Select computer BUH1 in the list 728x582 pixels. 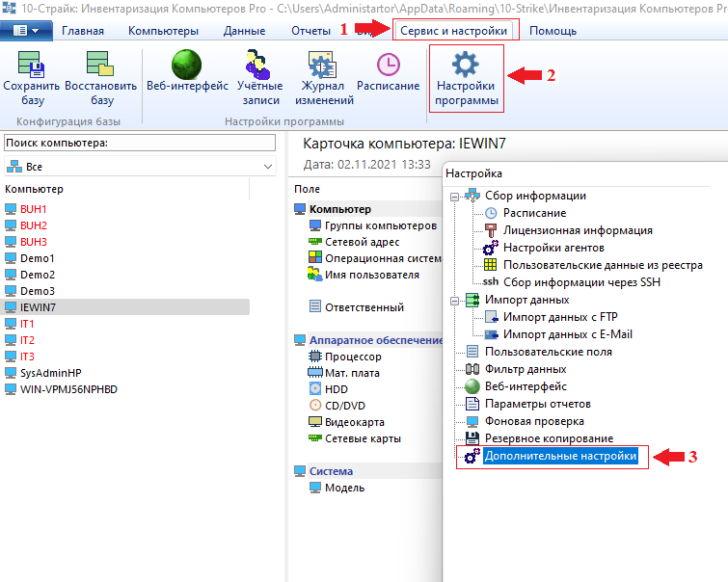tap(33, 209)
